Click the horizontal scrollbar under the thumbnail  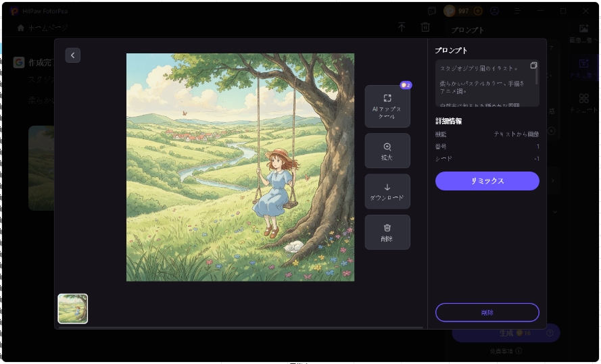[241, 328]
